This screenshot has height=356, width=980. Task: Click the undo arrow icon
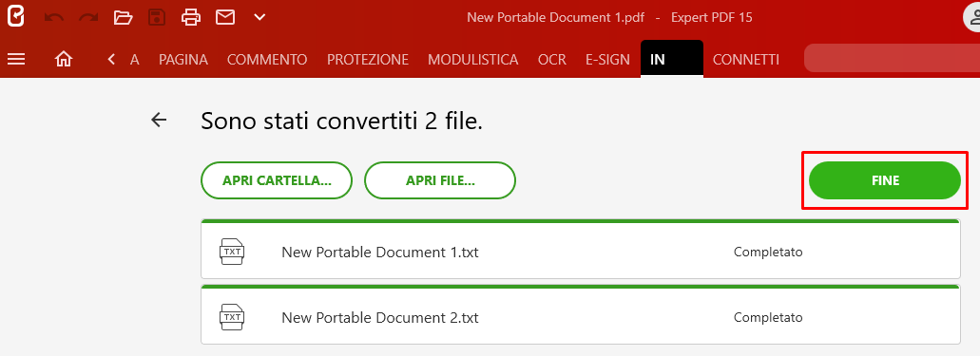(54, 17)
